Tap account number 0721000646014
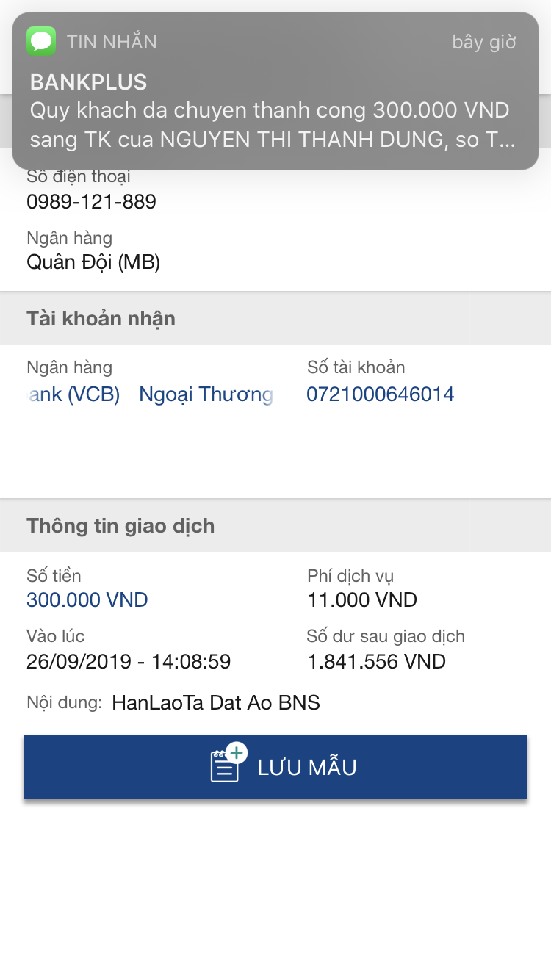Image resolution: width=551 pixels, height=980 pixels. point(380,394)
